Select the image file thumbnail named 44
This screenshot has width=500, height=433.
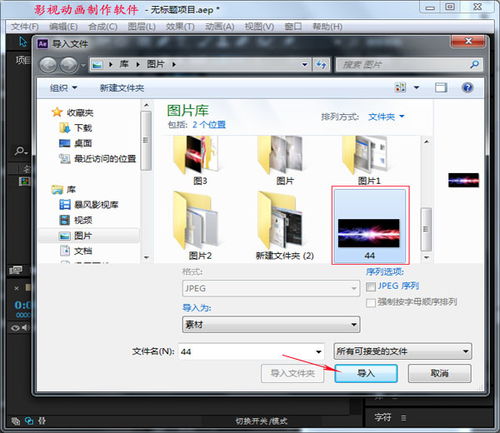tap(370, 226)
